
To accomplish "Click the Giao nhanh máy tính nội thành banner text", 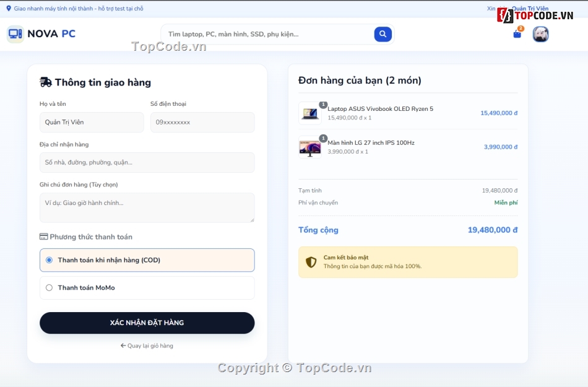I will point(79,8).
